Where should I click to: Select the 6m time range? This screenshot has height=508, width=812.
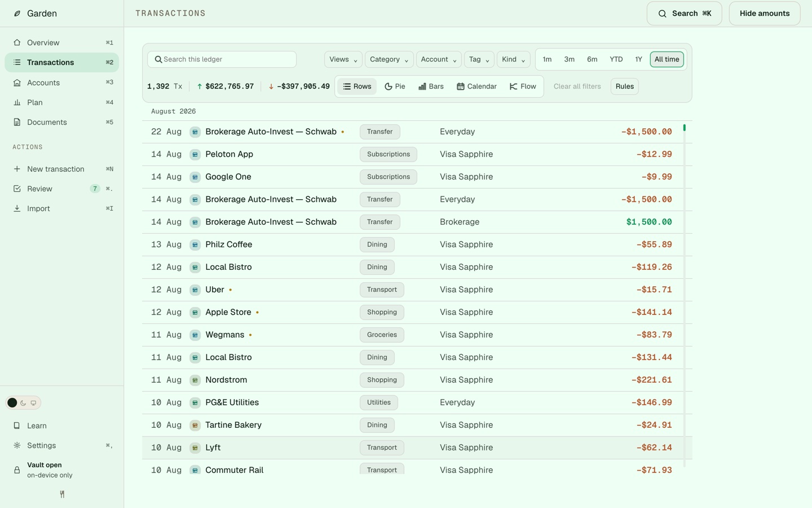tap(592, 59)
